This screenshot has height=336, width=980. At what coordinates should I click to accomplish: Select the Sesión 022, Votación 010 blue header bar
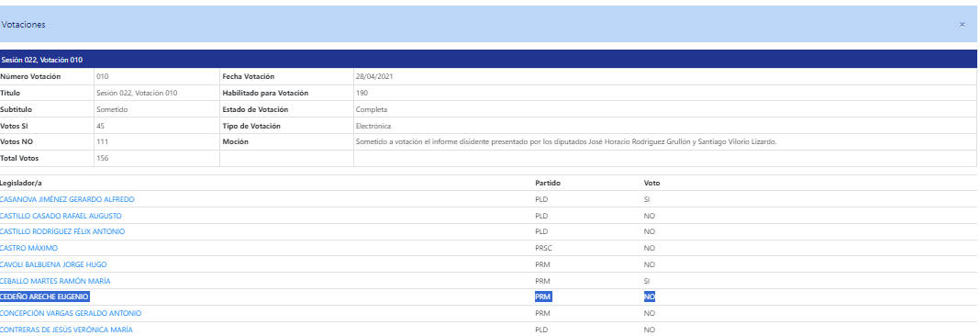coord(488,59)
